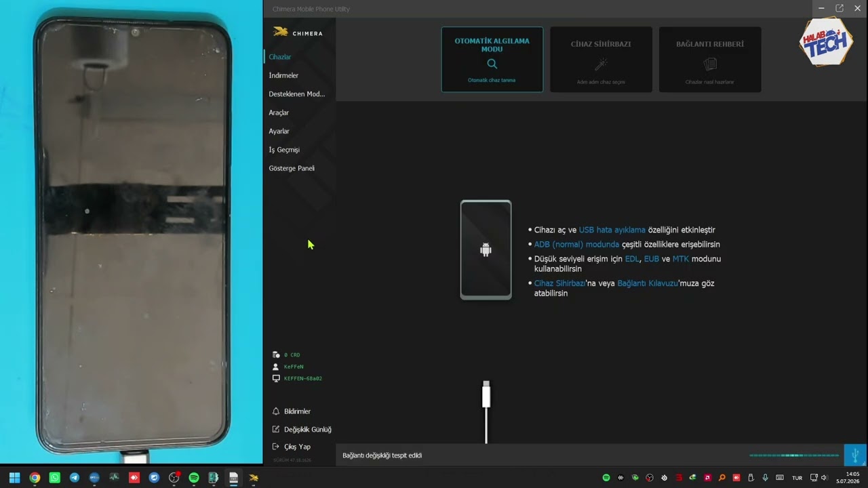Open the Bağlantı Kılavuzu link
This screenshot has width=868, height=488.
[x=648, y=283]
